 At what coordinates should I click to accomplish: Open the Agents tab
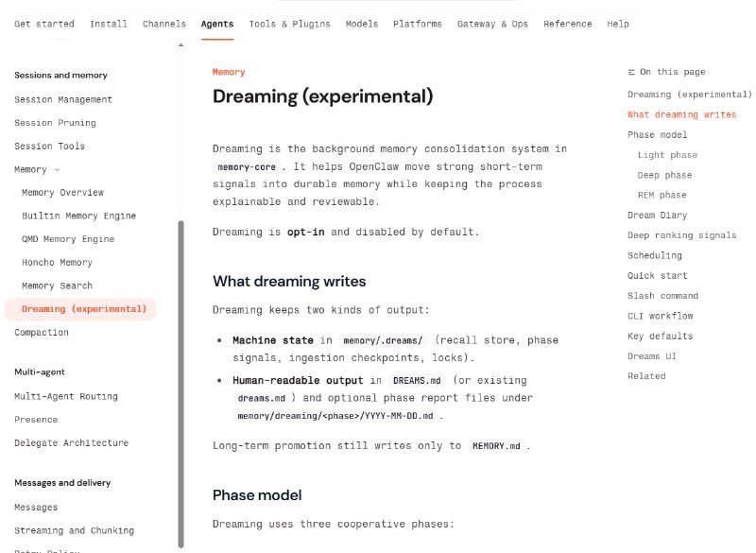[217, 24]
